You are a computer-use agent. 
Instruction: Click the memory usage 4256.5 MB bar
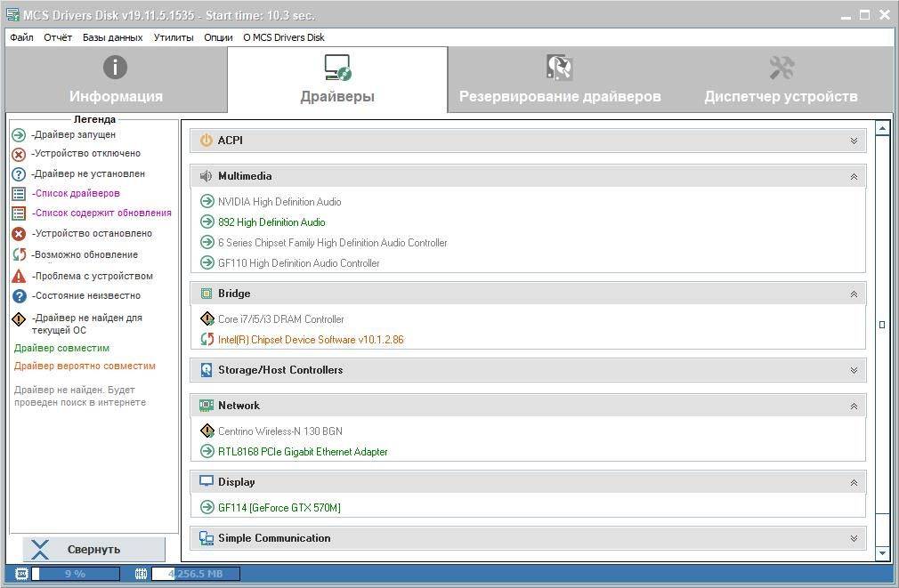(x=196, y=574)
